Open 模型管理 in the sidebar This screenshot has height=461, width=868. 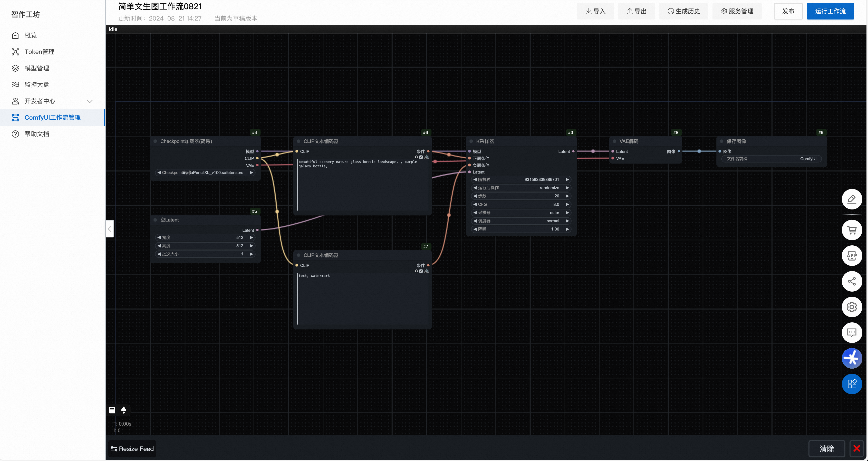pos(53,68)
